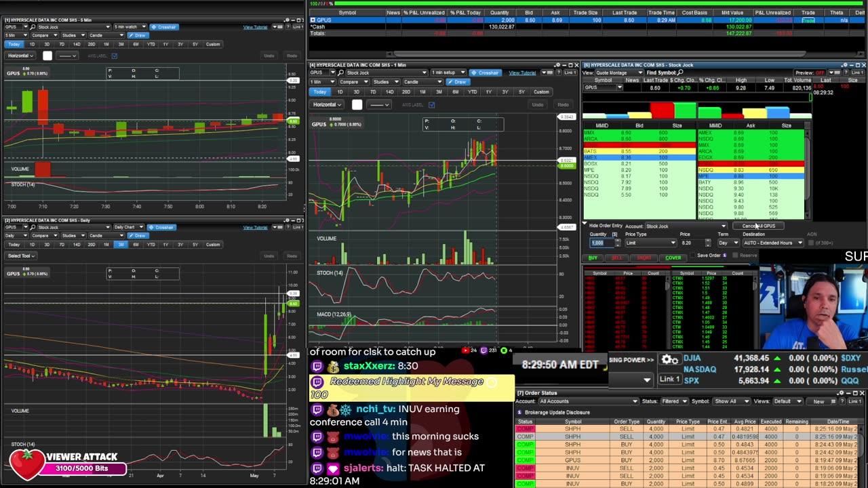Click the heart badge beside sjalerts
The height and width of the screenshot is (488, 868).
point(333,468)
